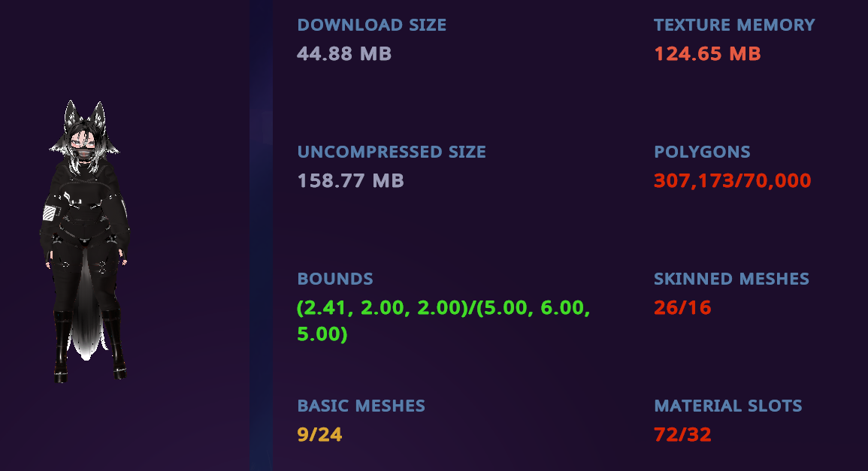Select the Material Slots label

click(x=728, y=406)
